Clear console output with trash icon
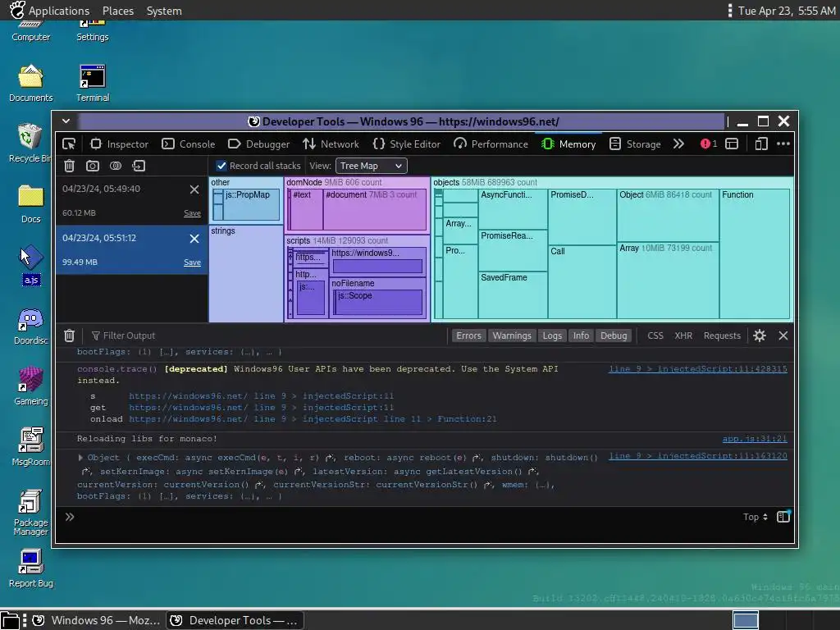840x630 pixels. pyautogui.click(x=69, y=336)
